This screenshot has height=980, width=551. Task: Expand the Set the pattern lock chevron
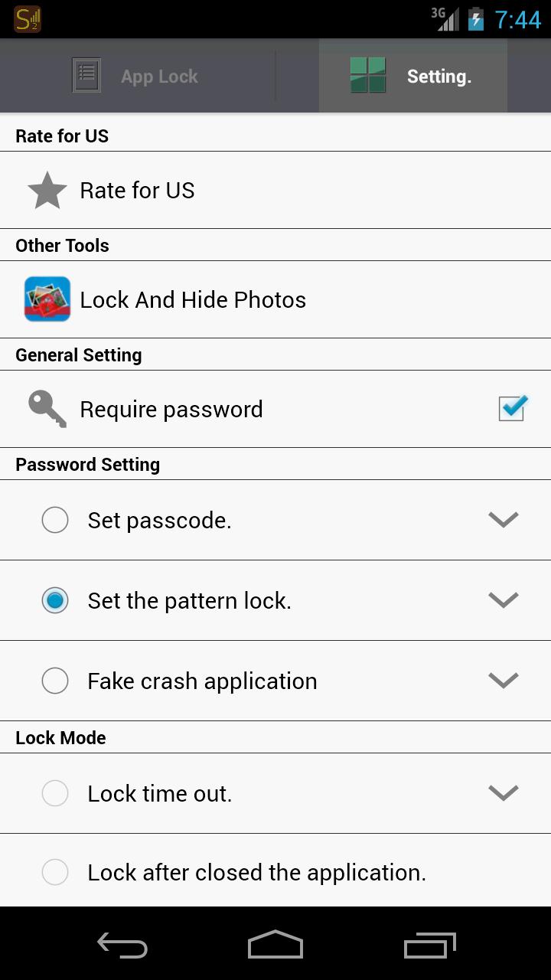(504, 600)
